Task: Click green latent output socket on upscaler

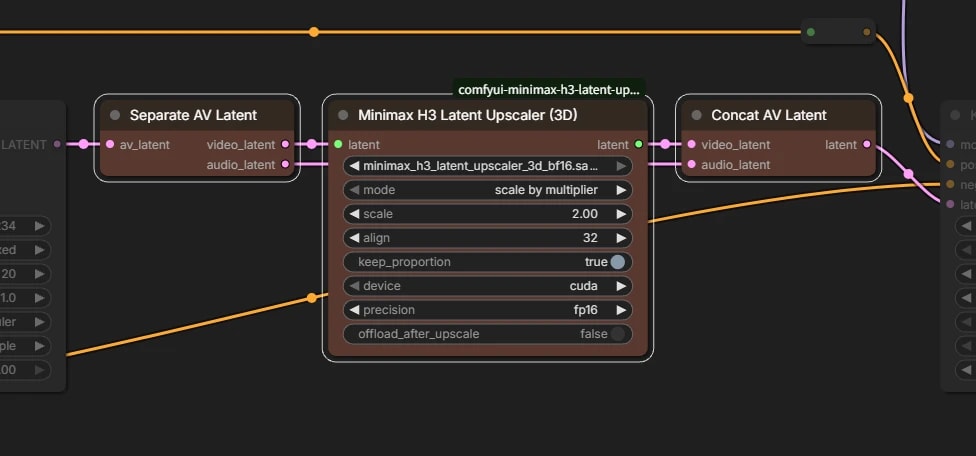Action: tap(639, 144)
